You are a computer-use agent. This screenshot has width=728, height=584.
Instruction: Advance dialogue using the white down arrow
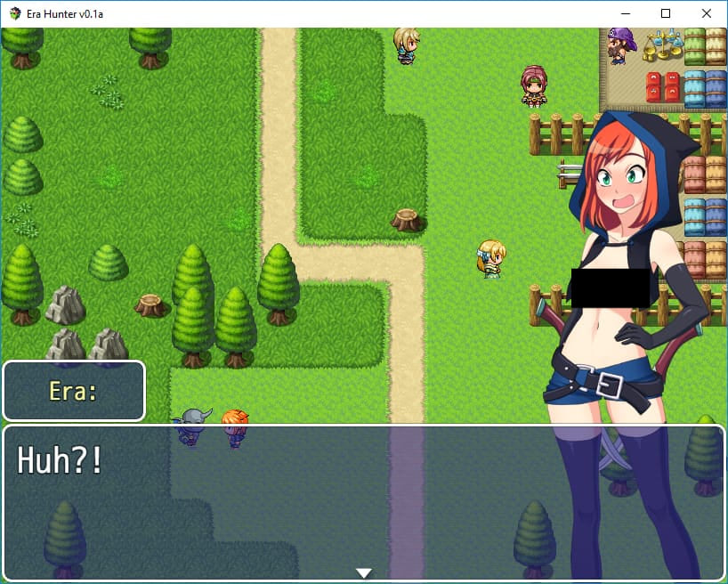pyautogui.click(x=363, y=572)
